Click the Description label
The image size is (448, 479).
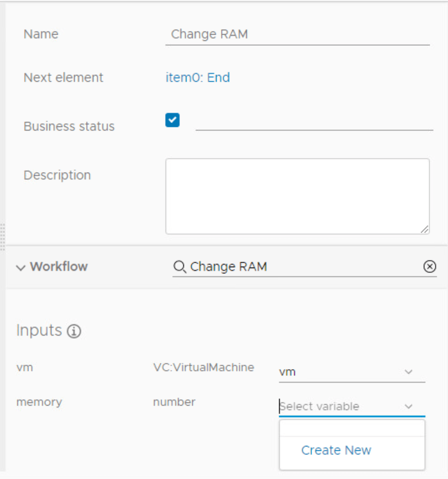(x=57, y=175)
